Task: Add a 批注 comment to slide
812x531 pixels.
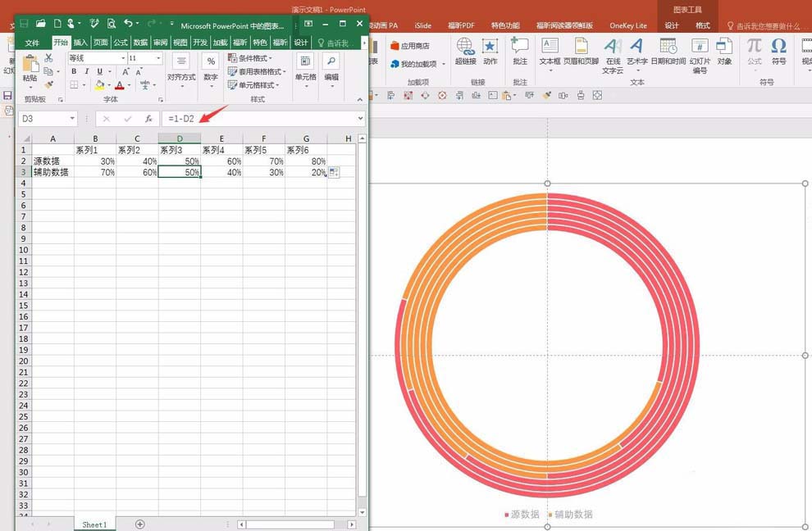Action: 520,52
